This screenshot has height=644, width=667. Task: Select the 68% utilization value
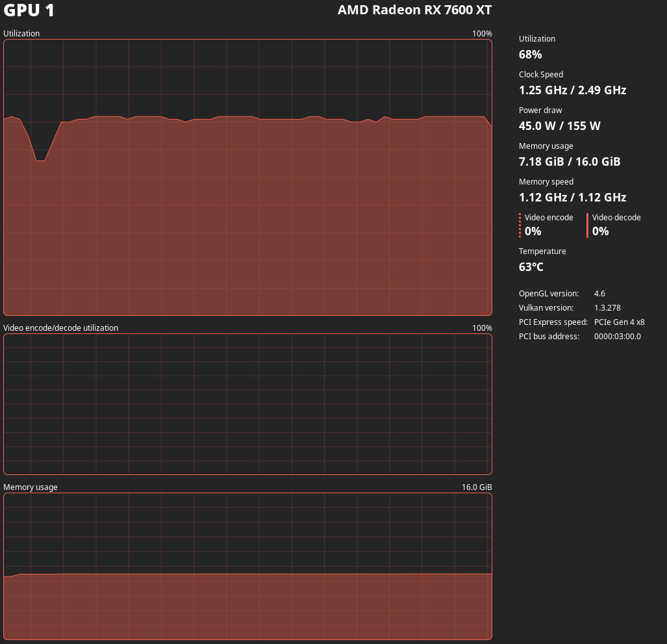(x=530, y=55)
